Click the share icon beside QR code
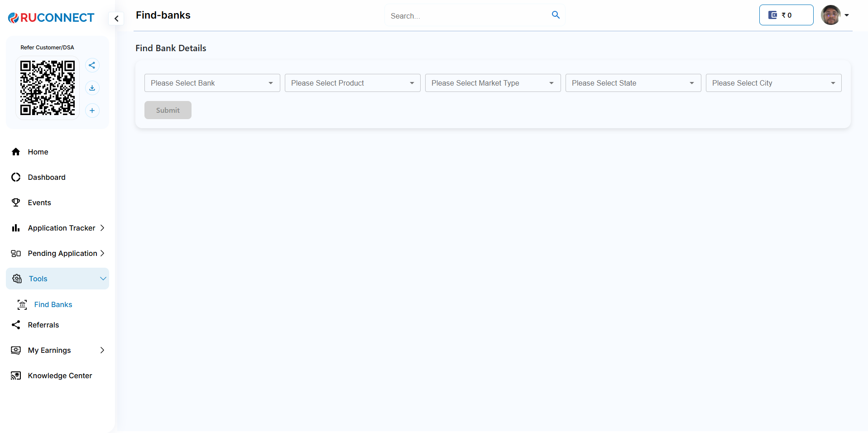This screenshot has width=868, height=433. pyautogui.click(x=92, y=65)
